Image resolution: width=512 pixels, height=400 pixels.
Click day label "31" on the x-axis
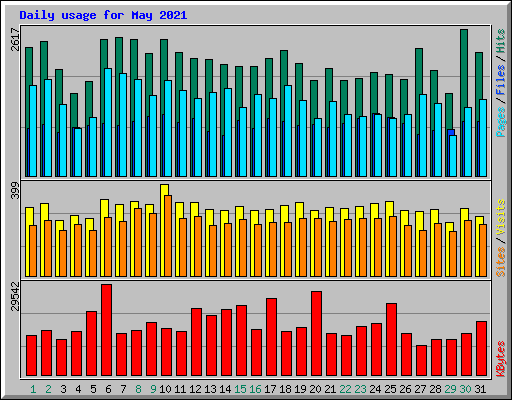click(x=480, y=389)
